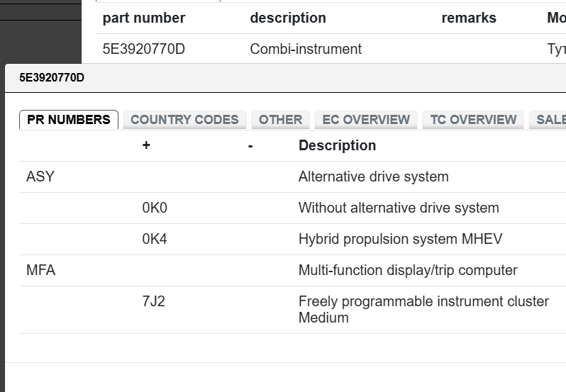Select the ASY family code
This screenshot has height=392, width=566.
pyautogui.click(x=40, y=177)
